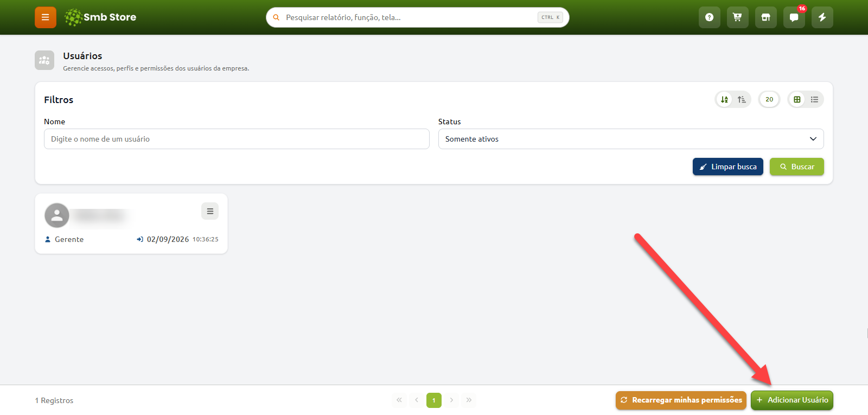
Task: Switch to grid card view
Action: [x=797, y=99]
